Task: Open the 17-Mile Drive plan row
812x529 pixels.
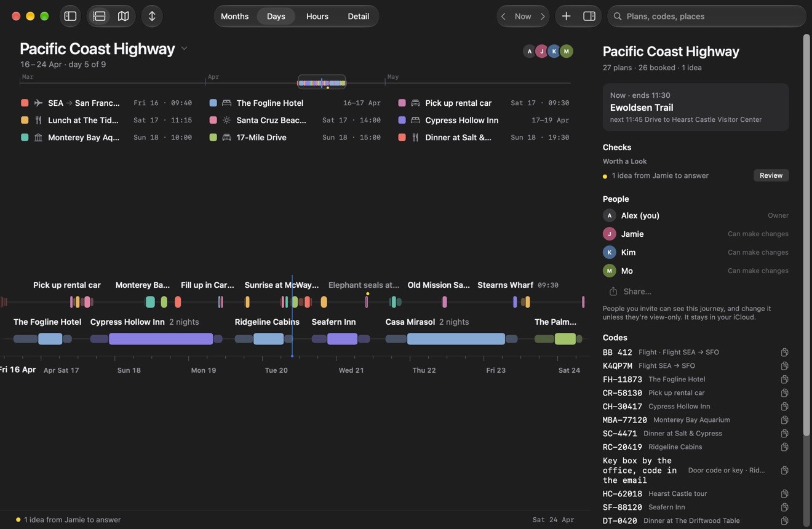Action: coord(295,137)
